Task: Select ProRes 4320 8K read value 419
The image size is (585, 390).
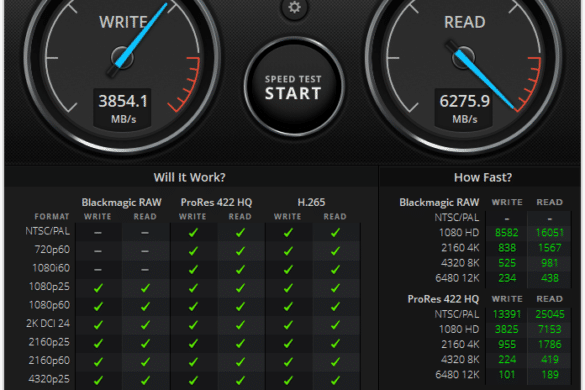Action: coord(550,360)
